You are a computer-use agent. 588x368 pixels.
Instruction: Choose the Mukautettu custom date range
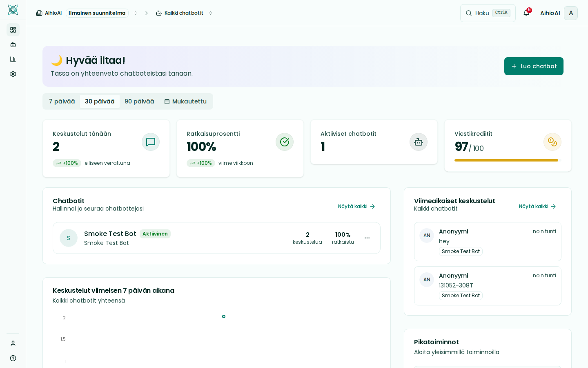coord(186,101)
